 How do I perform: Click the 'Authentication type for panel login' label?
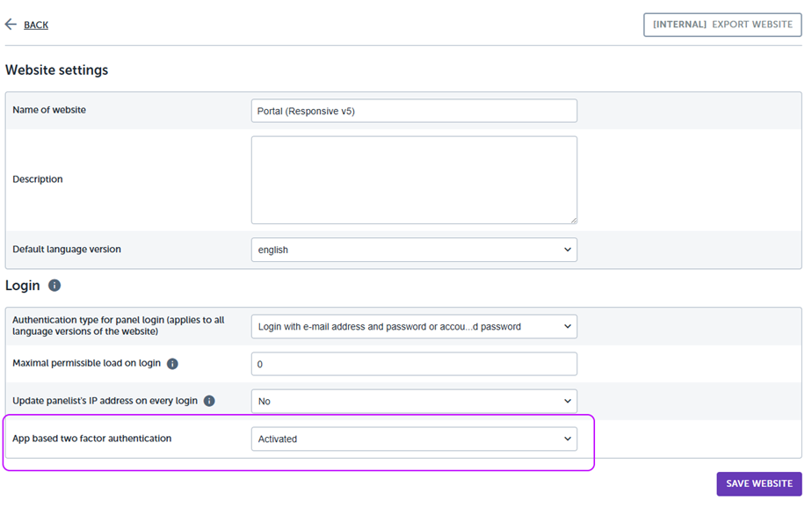(x=118, y=326)
